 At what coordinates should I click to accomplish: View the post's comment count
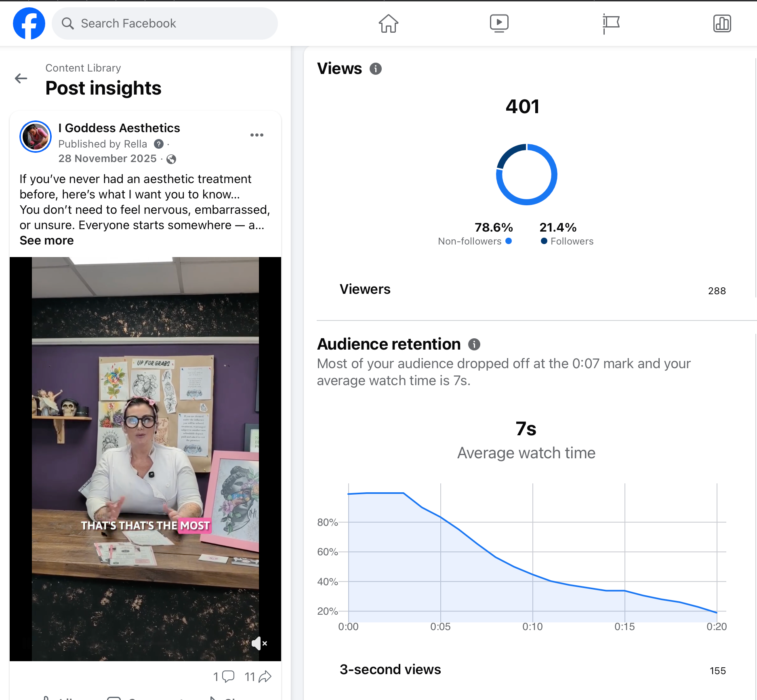pos(224,677)
